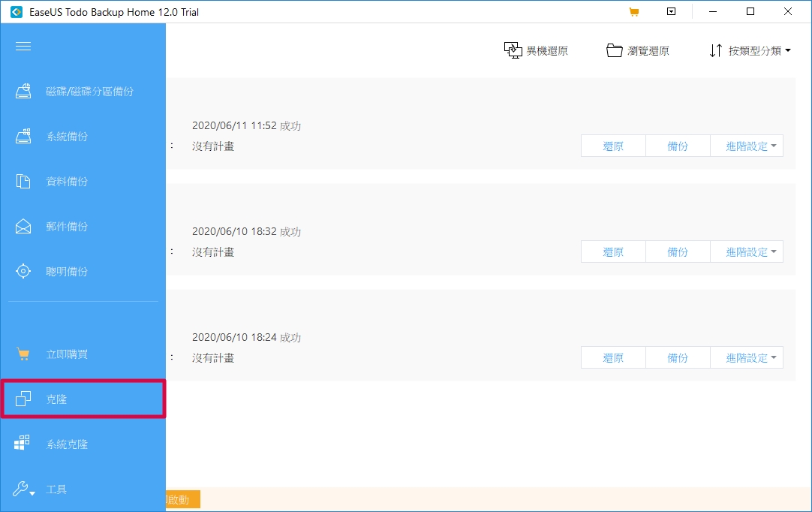Click the sort arrows icon
Viewport: 812px width, 512px height.
[x=716, y=51]
